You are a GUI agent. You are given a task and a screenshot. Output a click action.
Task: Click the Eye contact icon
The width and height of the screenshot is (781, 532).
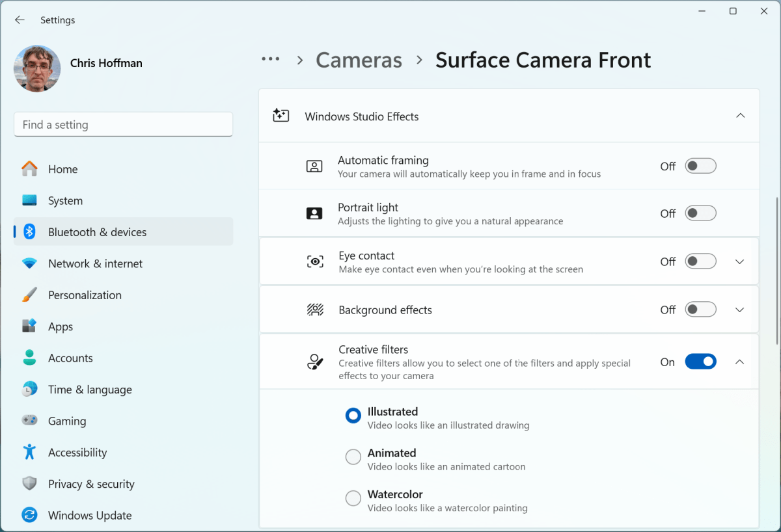(314, 261)
